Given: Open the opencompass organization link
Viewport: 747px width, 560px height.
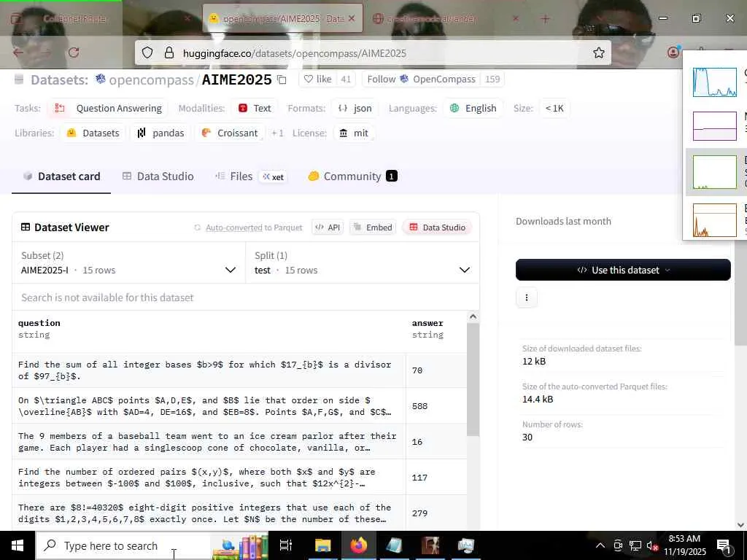Looking at the screenshot, I should 151,79.
